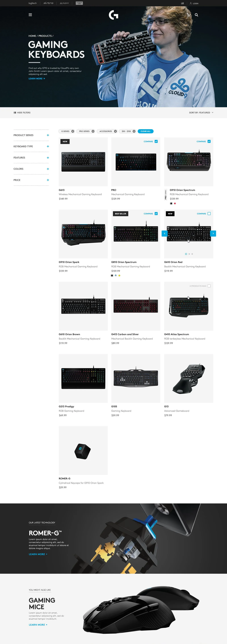Click the user Login icon
The width and height of the screenshot is (227, 644).
pos(191,3)
